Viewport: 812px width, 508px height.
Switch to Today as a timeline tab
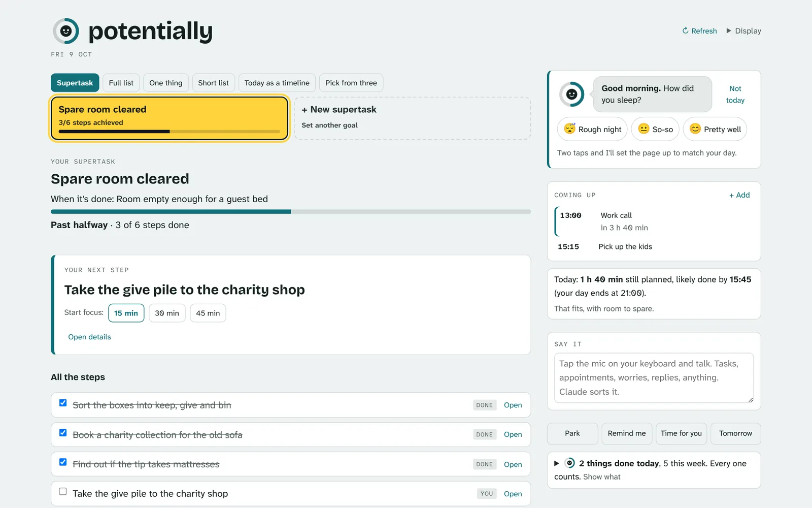coord(277,83)
